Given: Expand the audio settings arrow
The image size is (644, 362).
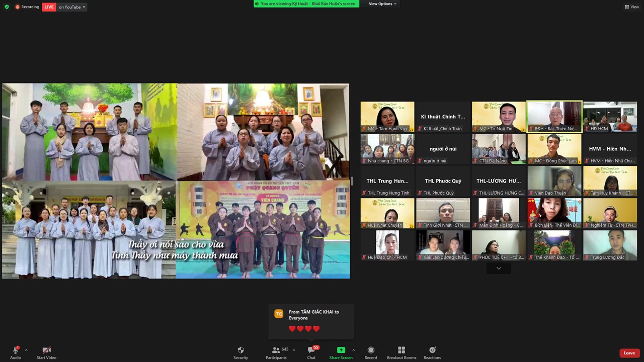Looking at the screenshot, I should (26, 350).
